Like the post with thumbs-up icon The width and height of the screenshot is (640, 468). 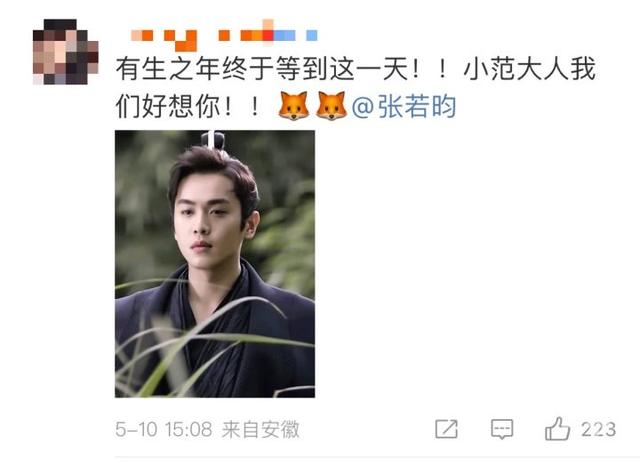557,428
